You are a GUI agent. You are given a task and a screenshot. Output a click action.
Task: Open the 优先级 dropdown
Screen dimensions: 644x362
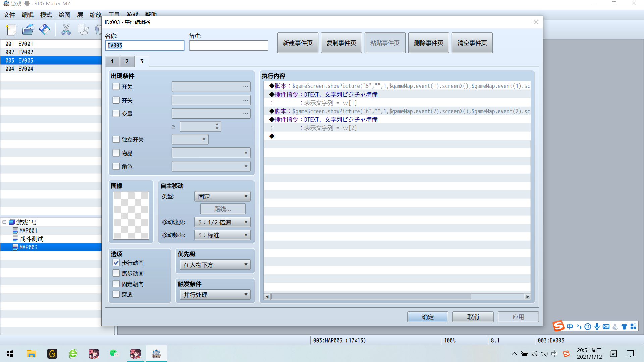point(215,265)
